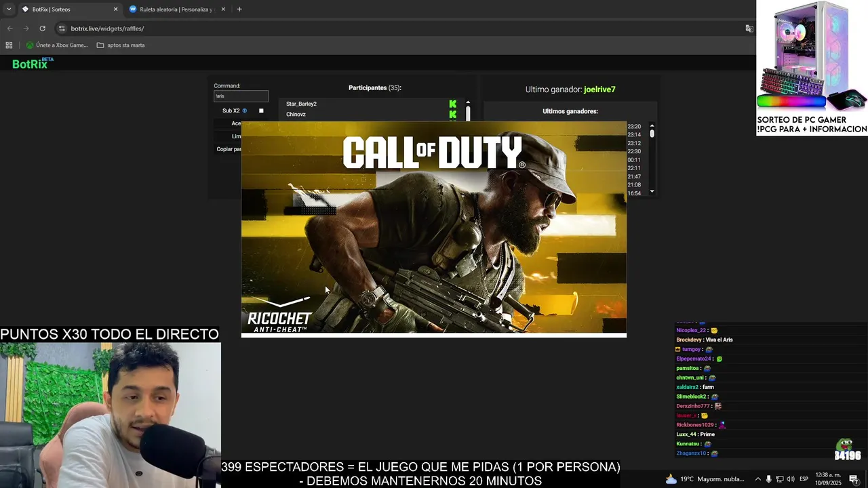Select the 00:11 winner time entry
Viewport: 868px width, 488px height.
[x=634, y=160]
